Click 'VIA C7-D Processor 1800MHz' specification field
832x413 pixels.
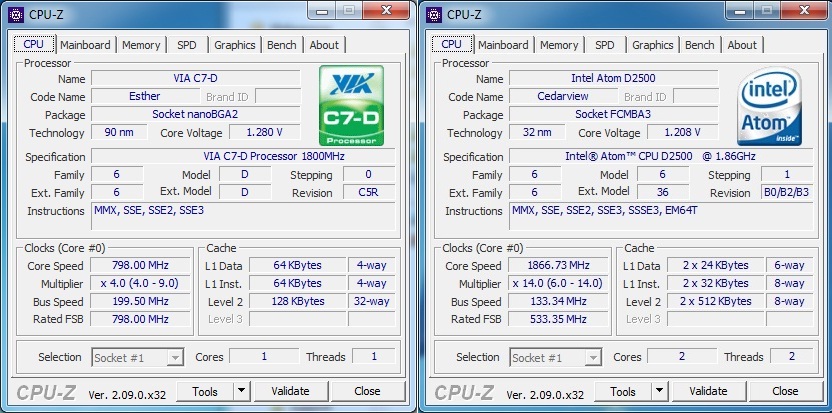(x=243, y=157)
